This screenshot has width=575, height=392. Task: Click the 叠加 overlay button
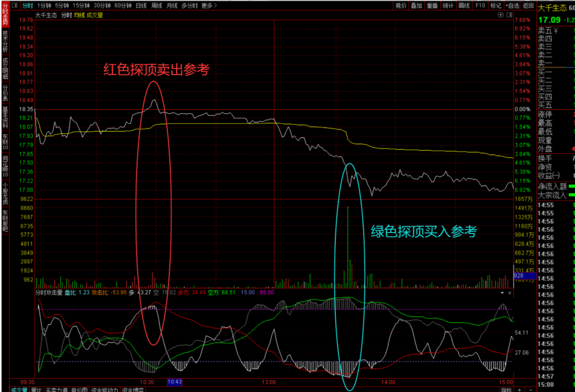coord(416,5)
